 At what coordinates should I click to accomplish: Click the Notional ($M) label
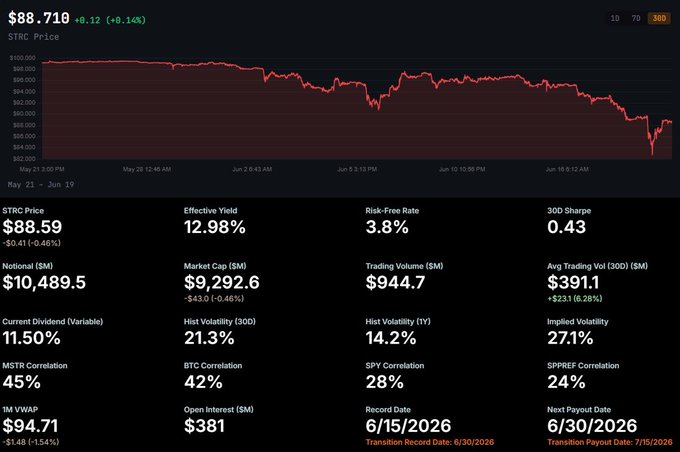[x=27, y=266]
